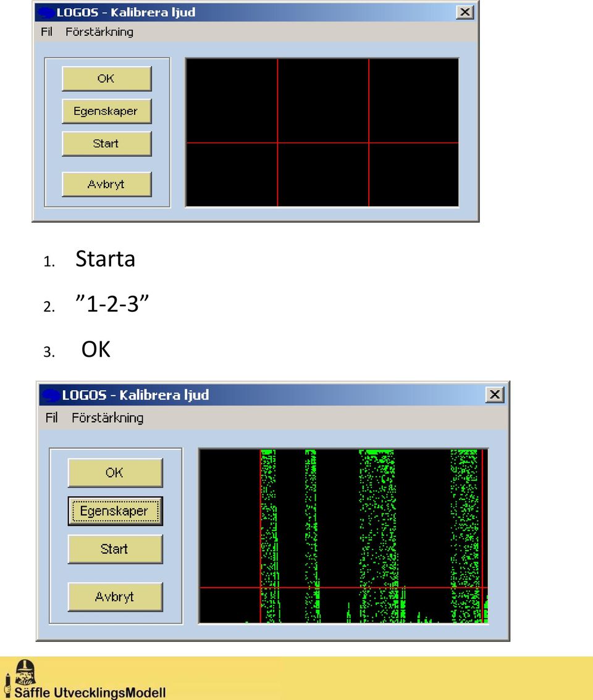The image size is (593, 700).
Task: Click the Säffle UtvecklingsModell logo
Action: click(x=85, y=680)
